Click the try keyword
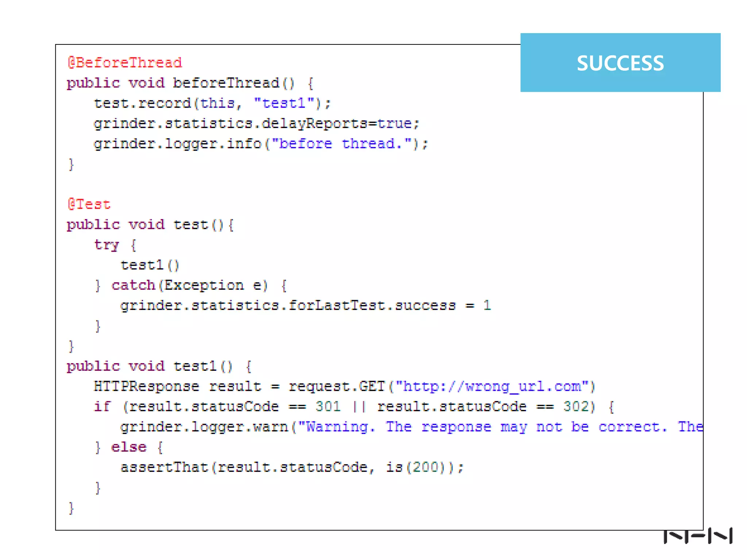Viewport: 747px width, 560px height. 107,244
